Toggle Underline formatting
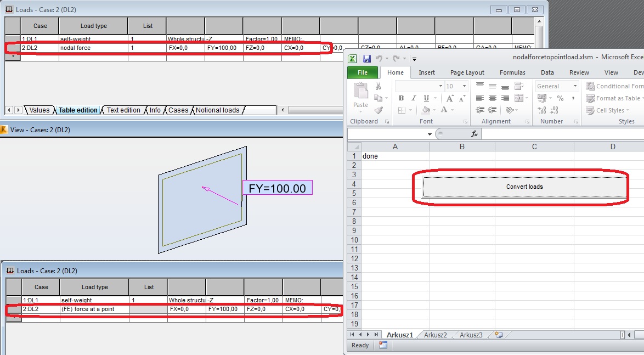This screenshot has width=644, height=355. 426,97
